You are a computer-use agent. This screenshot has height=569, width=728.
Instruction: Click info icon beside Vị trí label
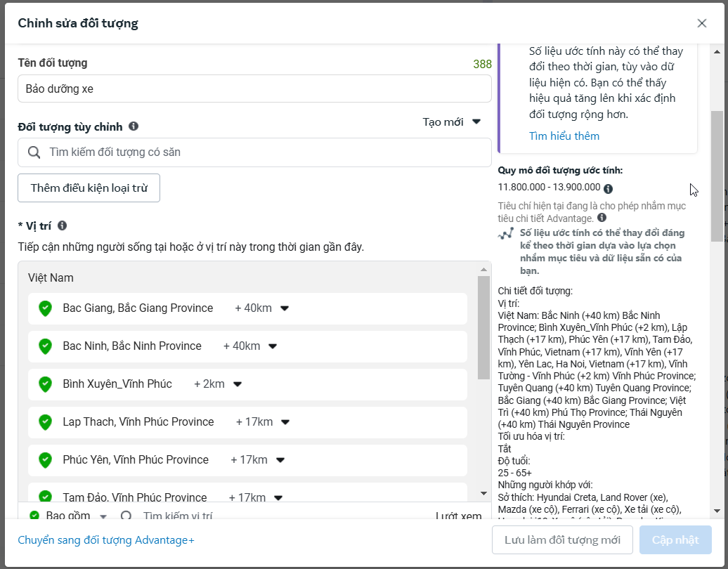[x=62, y=225]
